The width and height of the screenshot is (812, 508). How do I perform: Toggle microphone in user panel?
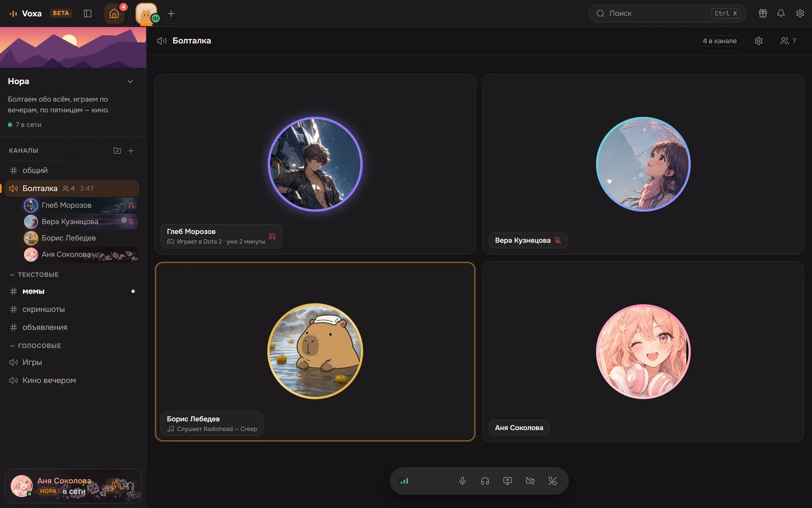click(113, 486)
